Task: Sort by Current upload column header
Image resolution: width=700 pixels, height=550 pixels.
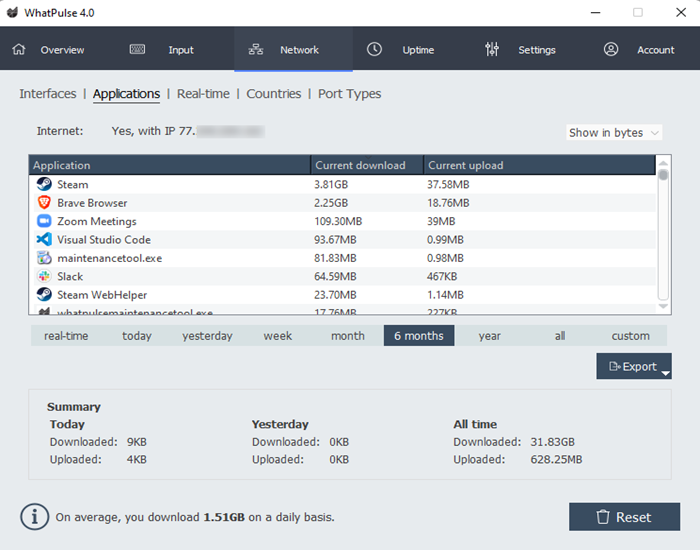Action: (x=539, y=165)
